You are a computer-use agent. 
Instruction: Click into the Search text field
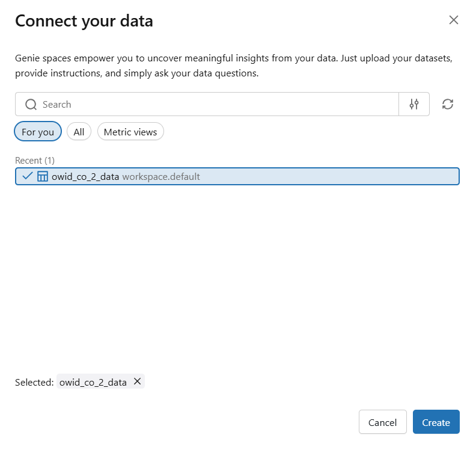[x=216, y=104]
